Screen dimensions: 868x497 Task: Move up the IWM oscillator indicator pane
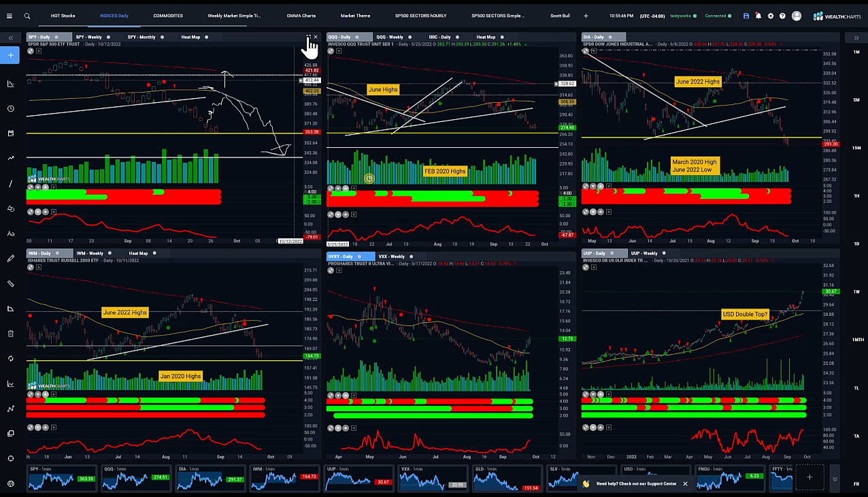(x=46, y=428)
